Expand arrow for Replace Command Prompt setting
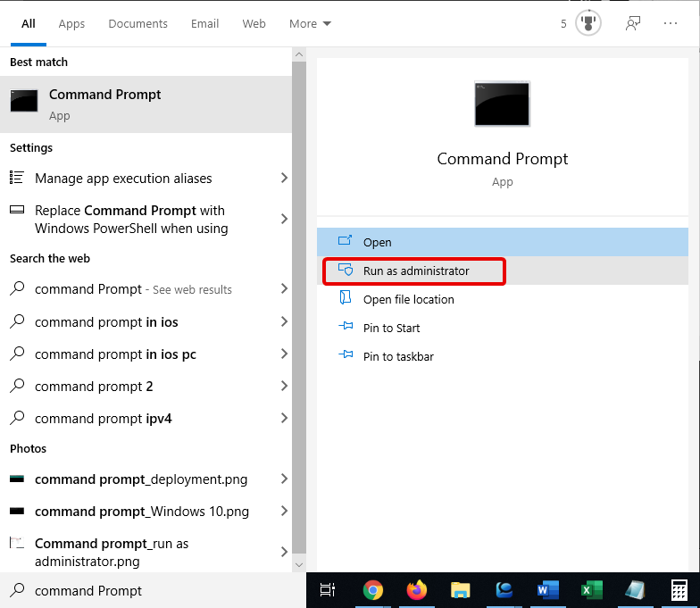Screen dimensions: 700x608 click(284, 219)
